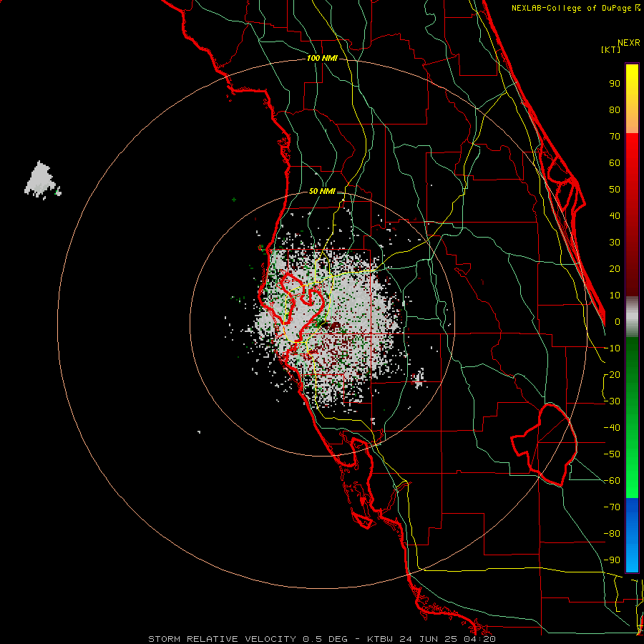Click the positive 10 value on velocity scale
The width and height of the screenshot is (644, 644).
click(615, 296)
